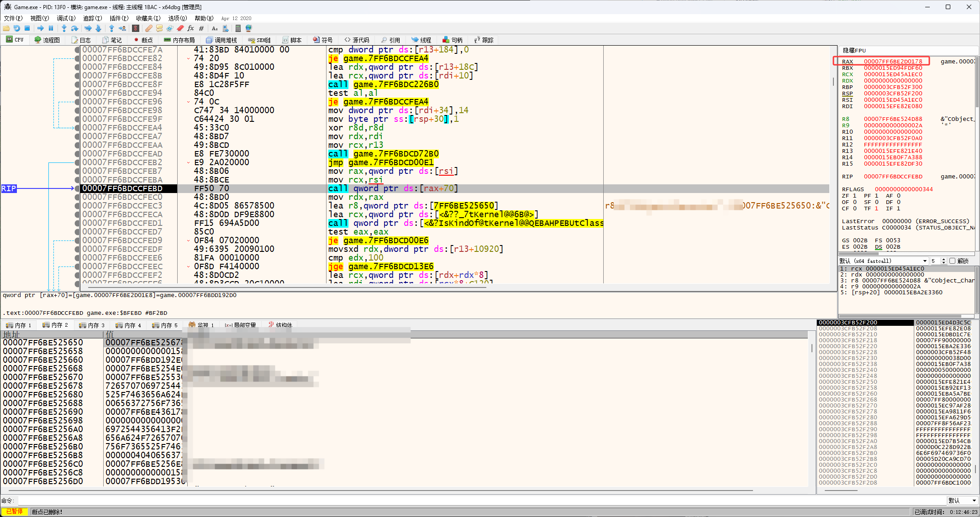Increase the argument count stepper
The image size is (980, 517).
tap(943, 259)
